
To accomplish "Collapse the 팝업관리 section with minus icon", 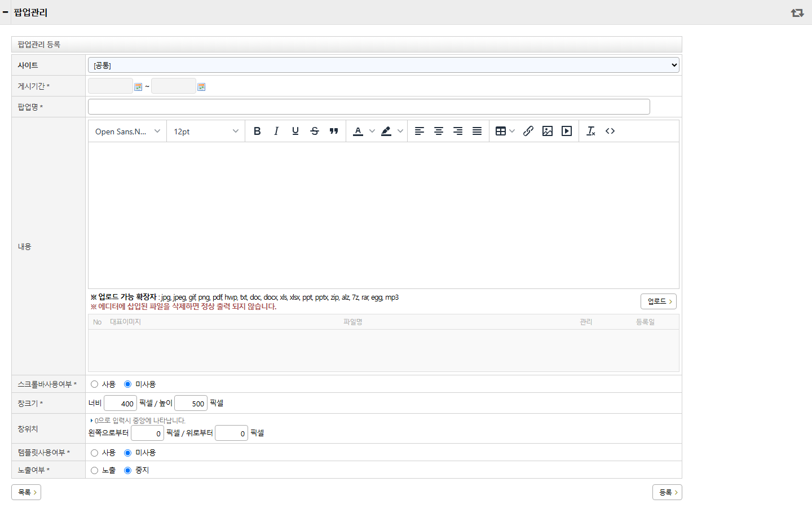I will point(6,12).
